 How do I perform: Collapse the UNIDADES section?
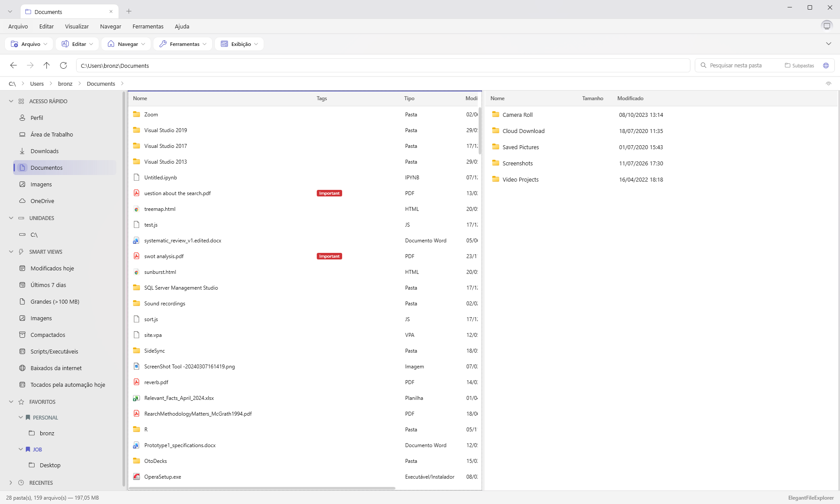[11, 218]
